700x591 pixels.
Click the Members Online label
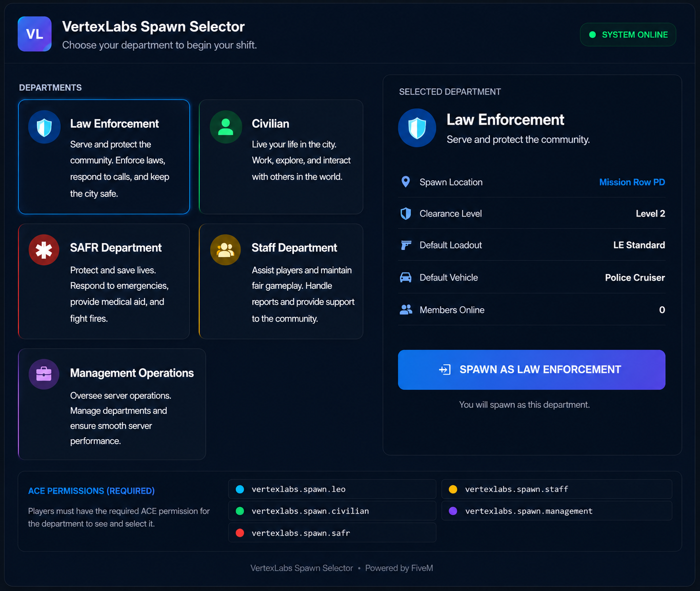452,310
